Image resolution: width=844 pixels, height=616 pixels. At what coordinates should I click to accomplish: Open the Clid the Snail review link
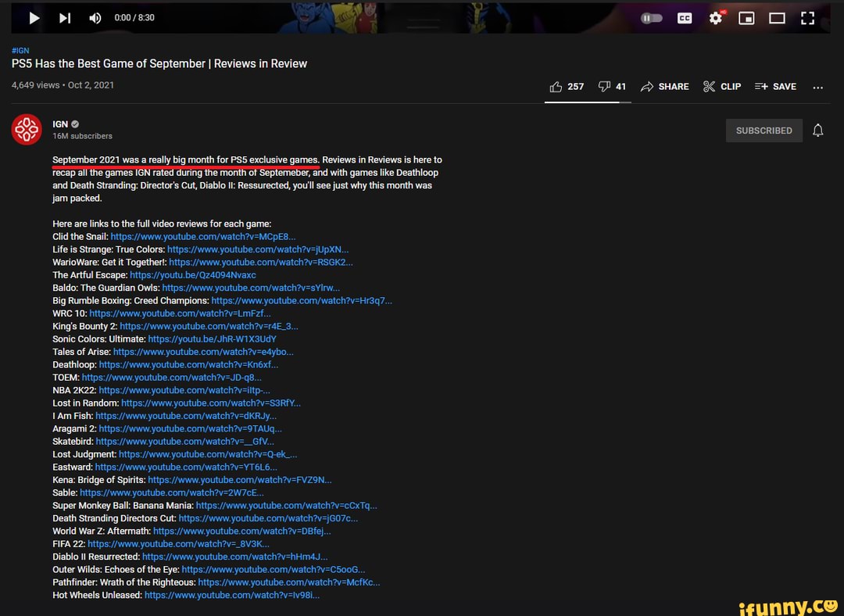(203, 236)
